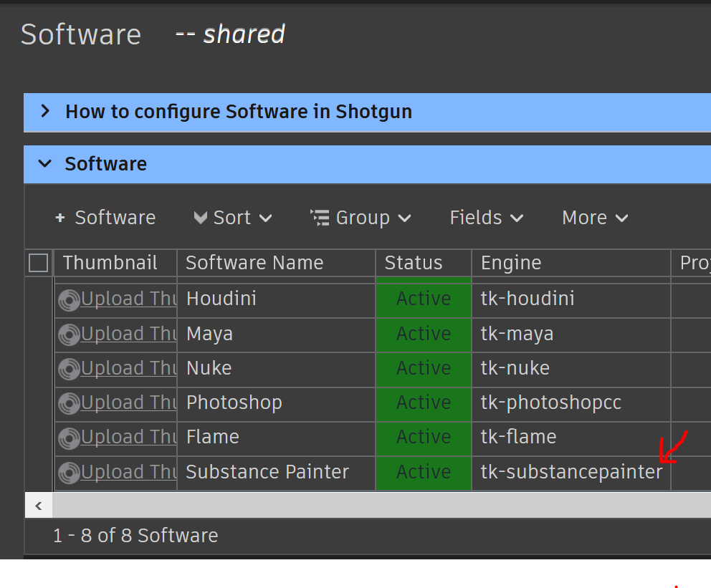711x588 pixels.
Task: Click Upload Thumbnail link for Nuke
Action: pyautogui.click(x=129, y=368)
